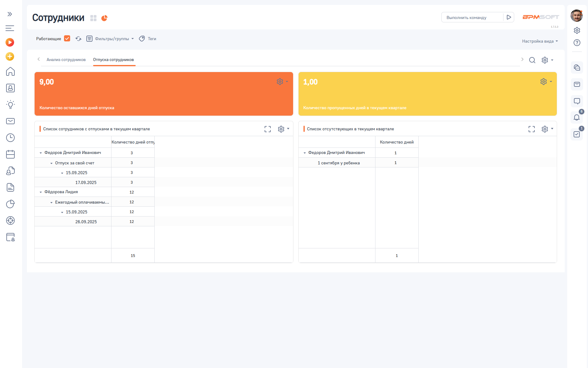The width and height of the screenshot is (588, 368).
Task: Open the notifications bell icon
Action: click(x=577, y=117)
